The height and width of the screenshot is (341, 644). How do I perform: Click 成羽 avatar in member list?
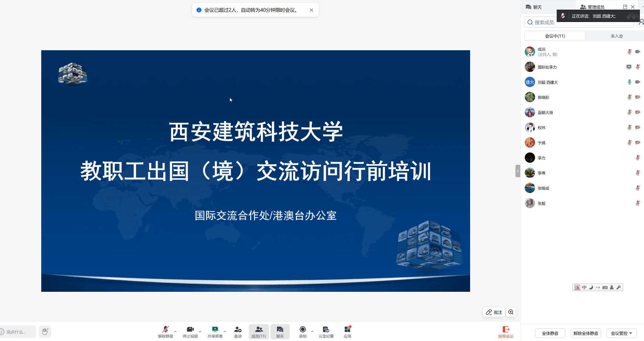point(530,52)
